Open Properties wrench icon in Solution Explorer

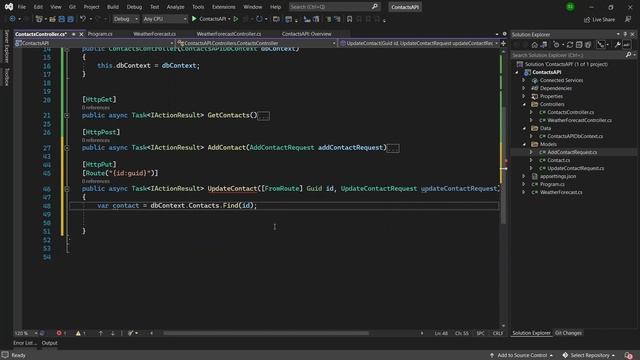(x=618, y=45)
